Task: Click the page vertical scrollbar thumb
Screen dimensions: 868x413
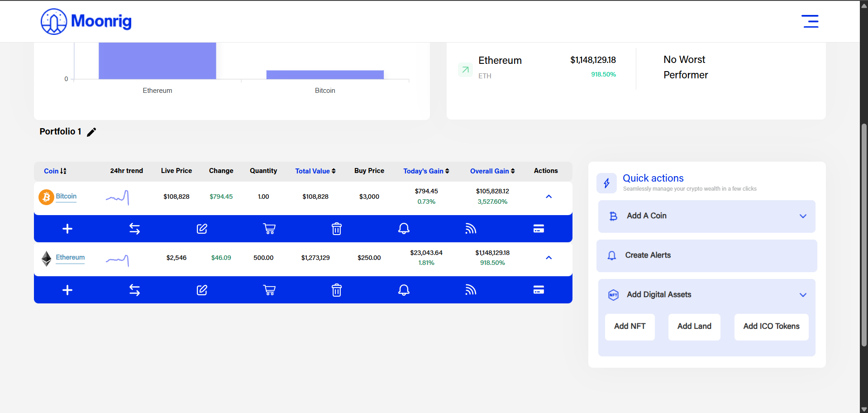Action: pos(864,235)
